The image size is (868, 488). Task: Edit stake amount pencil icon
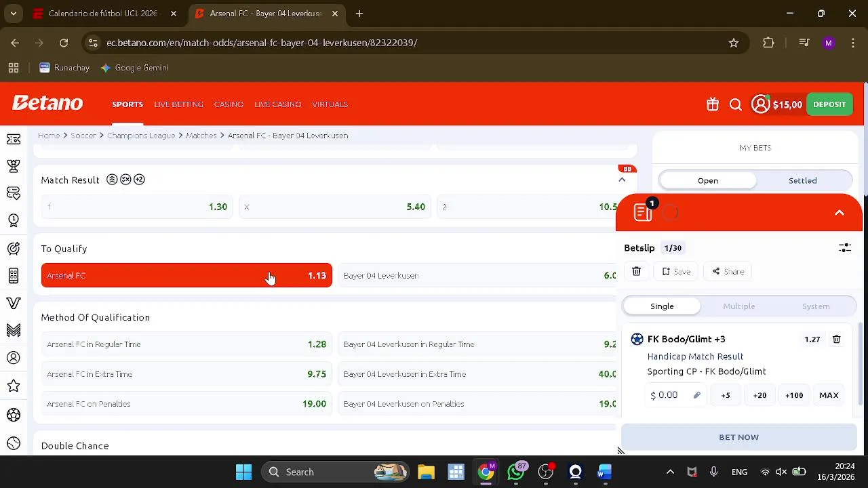pyautogui.click(x=696, y=395)
